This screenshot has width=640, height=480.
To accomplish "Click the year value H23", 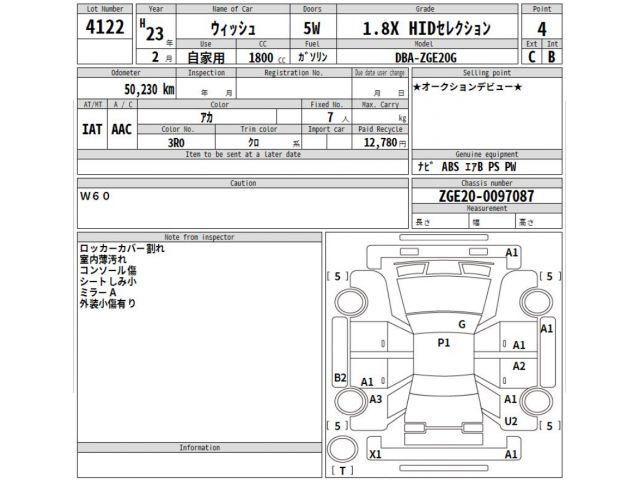I will [152, 31].
